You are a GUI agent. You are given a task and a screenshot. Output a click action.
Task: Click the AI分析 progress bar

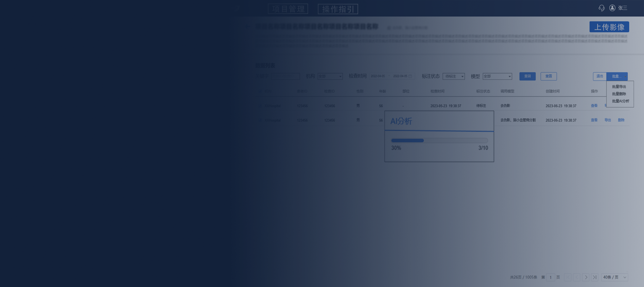click(439, 141)
